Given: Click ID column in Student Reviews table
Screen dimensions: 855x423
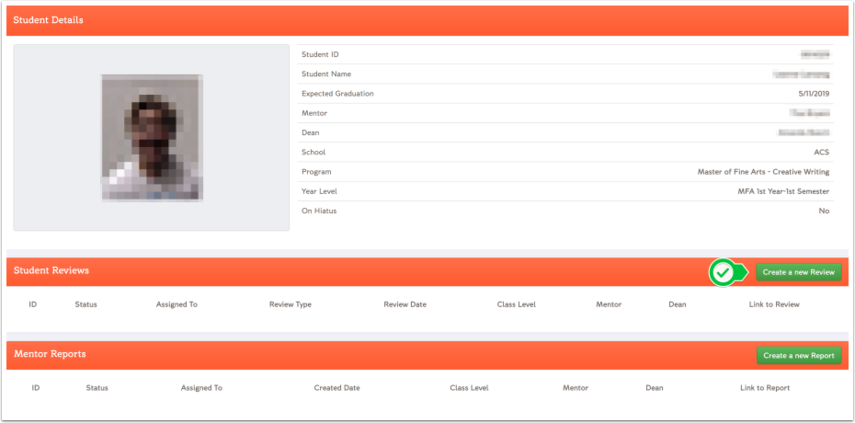Looking at the screenshot, I should coord(33,304).
